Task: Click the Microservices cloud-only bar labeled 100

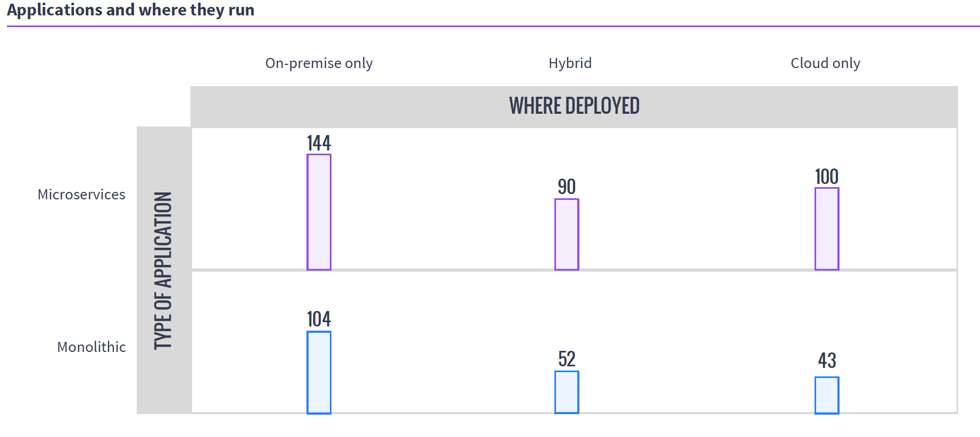Action: tap(827, 229)
